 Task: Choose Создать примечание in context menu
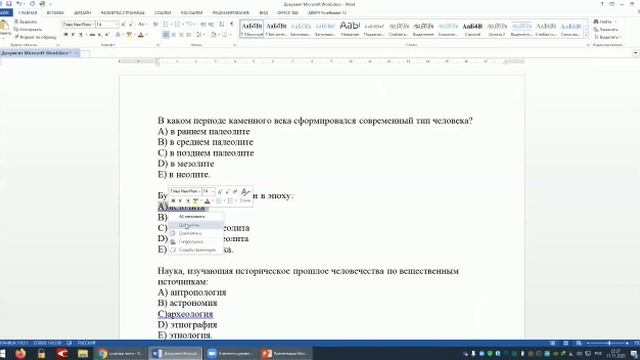[x=196, y=250]
